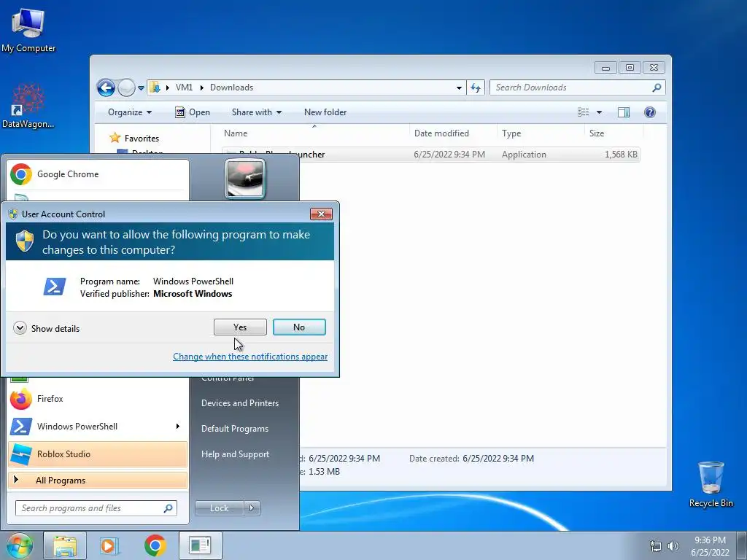Sort by Size column header
Screen dimensions: 747x560
coord(614,133)
